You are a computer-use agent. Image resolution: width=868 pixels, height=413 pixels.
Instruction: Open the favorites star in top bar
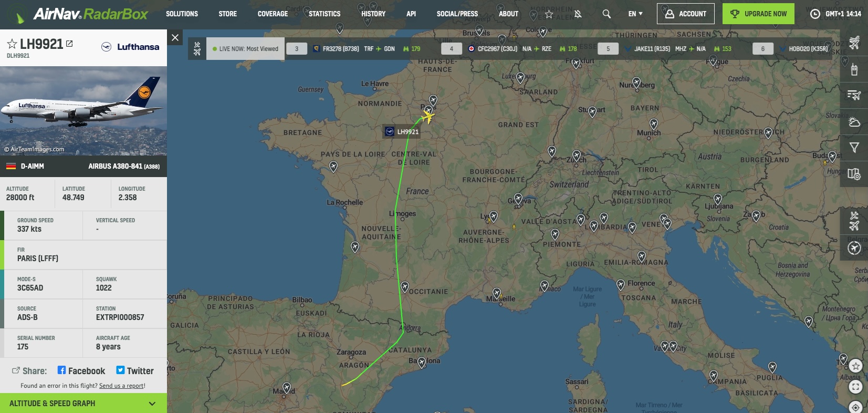coord(549,14)
